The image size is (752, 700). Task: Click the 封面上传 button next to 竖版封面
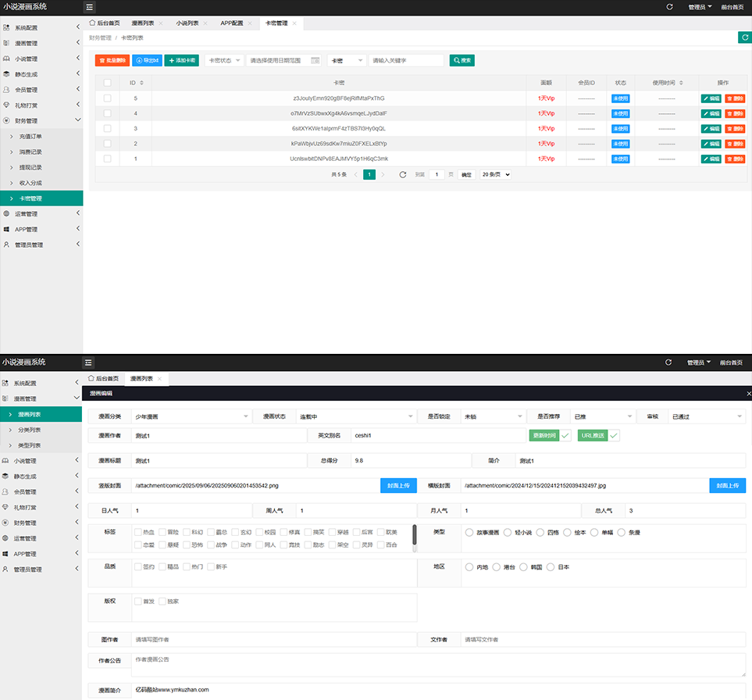click(x=398, y=485)
